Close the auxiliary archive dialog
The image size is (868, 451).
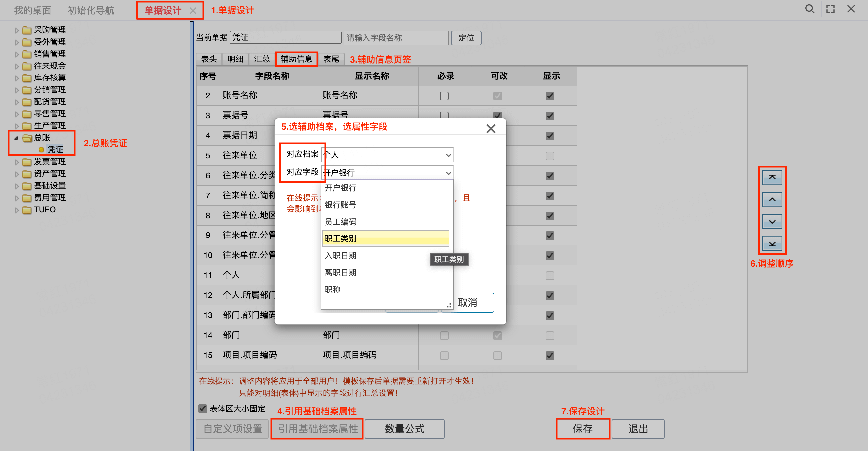[491, 128]
